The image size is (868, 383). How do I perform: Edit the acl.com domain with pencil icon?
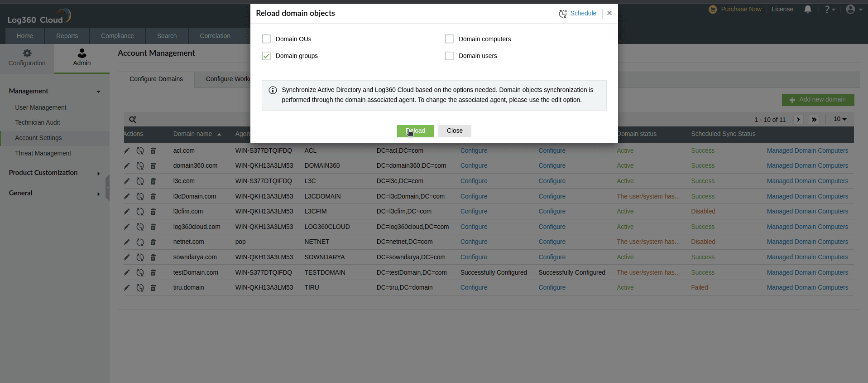click(x=127, y=150)
